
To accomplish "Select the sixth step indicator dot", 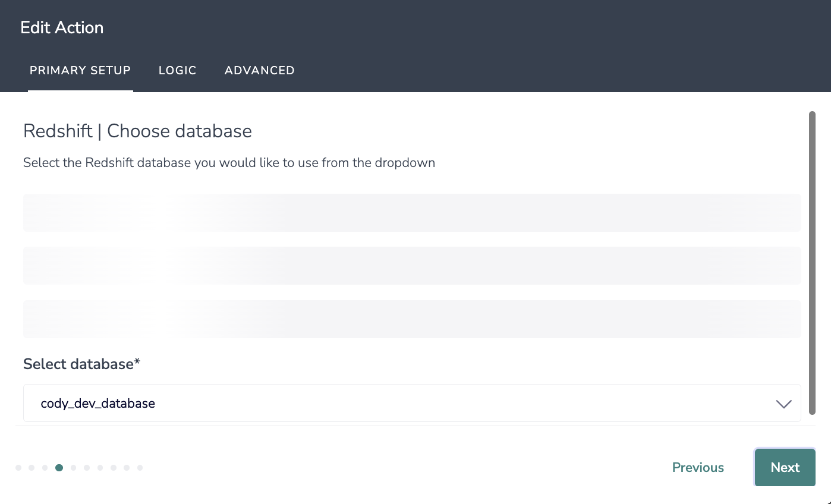I will coord(87,468).
